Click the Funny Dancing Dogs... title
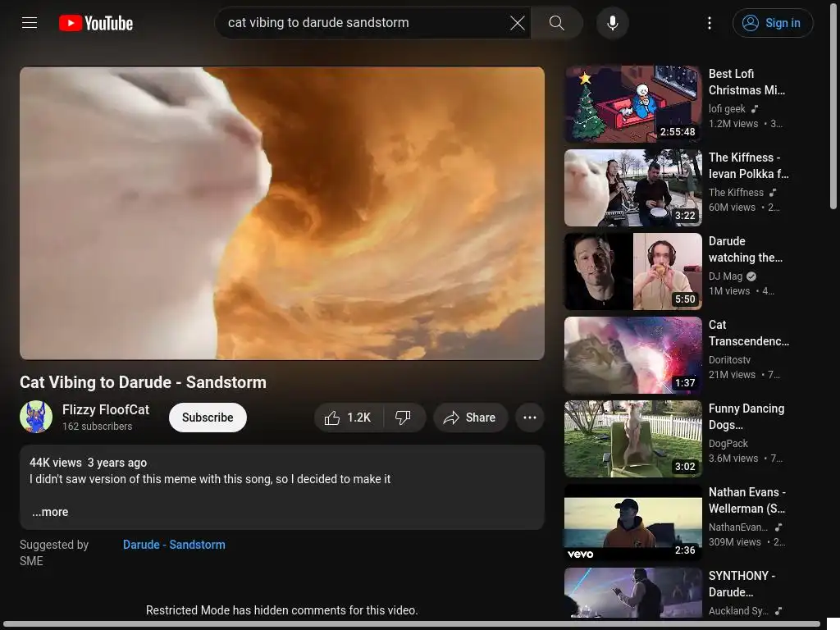840x630 pixels. click(746, 416)
